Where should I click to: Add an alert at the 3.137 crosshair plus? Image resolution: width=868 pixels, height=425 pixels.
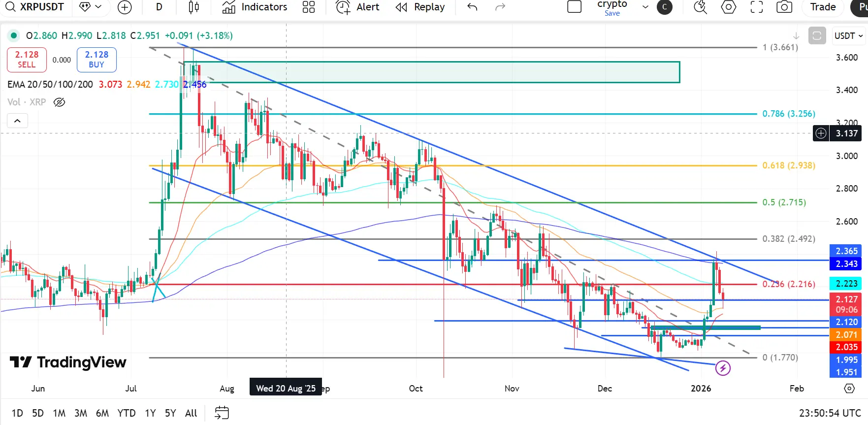tap(821, 133)
